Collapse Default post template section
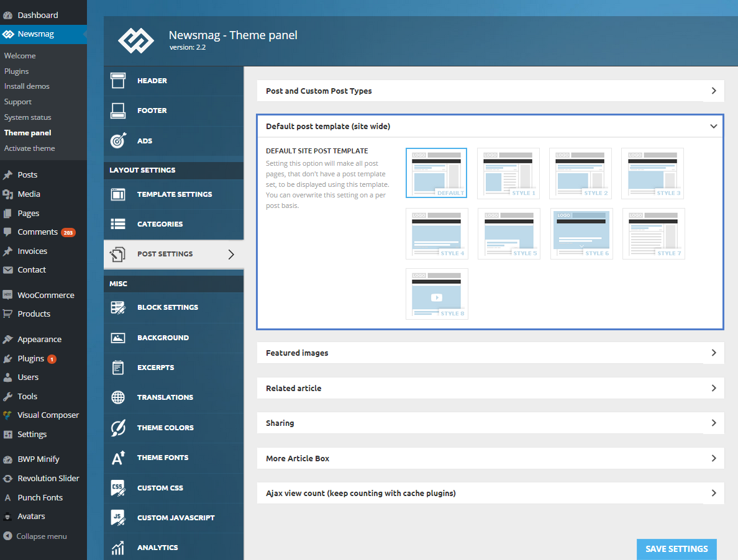Screen dimensions: 738x560 tap(490, 127)
